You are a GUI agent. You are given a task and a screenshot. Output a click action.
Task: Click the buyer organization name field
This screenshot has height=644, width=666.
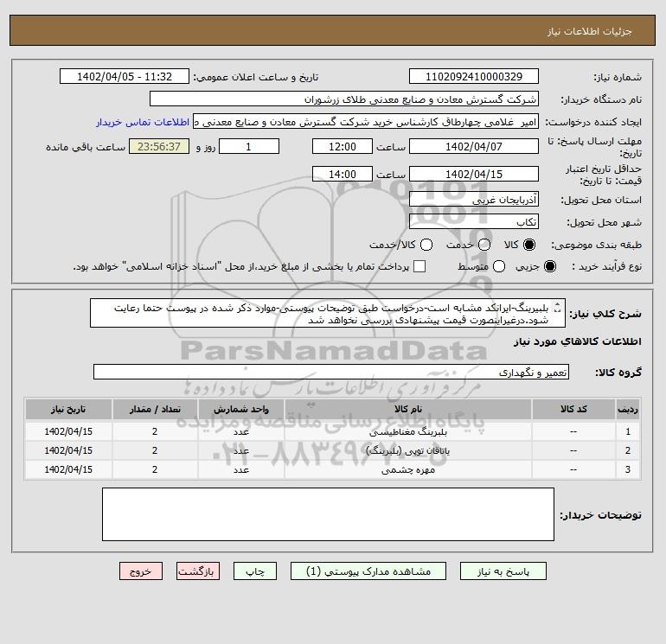click(x=344, y=99)
